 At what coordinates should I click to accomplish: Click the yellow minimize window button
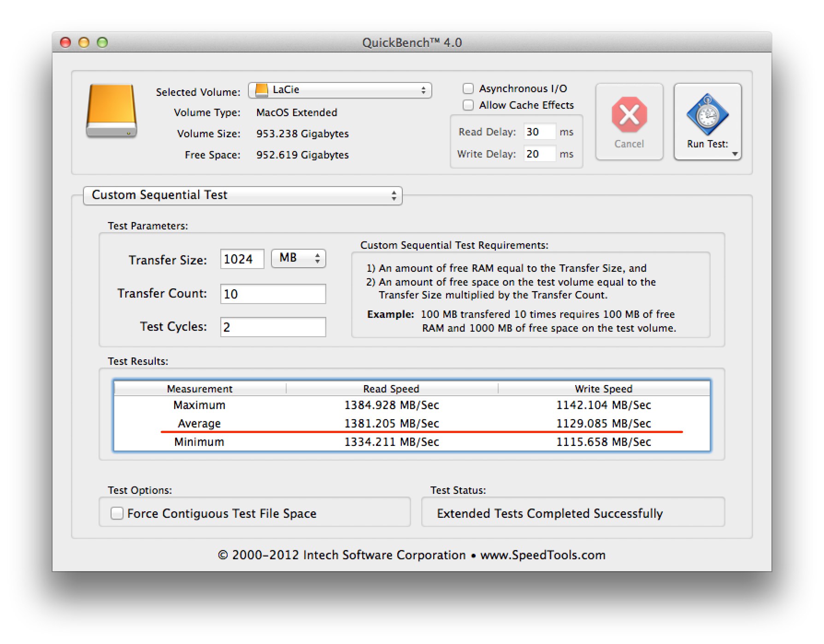click(84, 42)
